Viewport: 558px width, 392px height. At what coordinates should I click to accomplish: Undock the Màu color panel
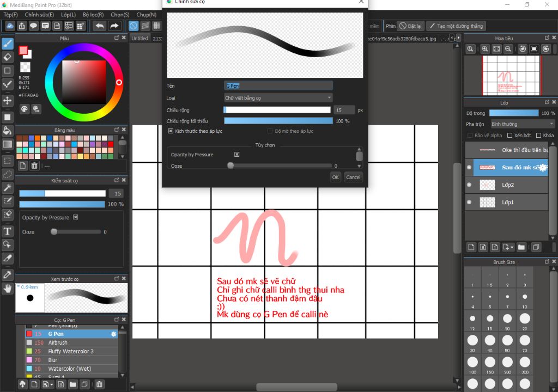pos(117,38)
